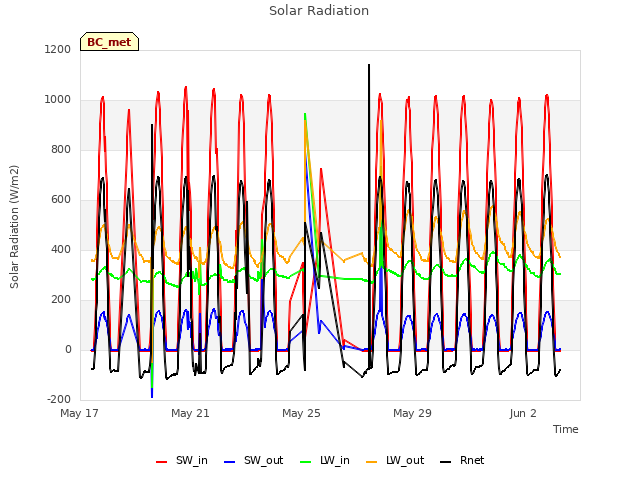Click the 1000 y-axis tick label

(x=58, y=100)
